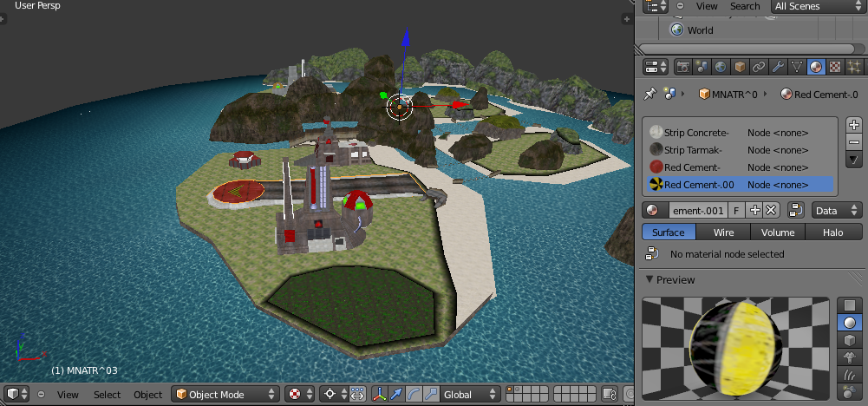Screen dimensions: 868x406
Task: Open the Modifiers tab (wrench icon)
Action: (x=778, y=67)
